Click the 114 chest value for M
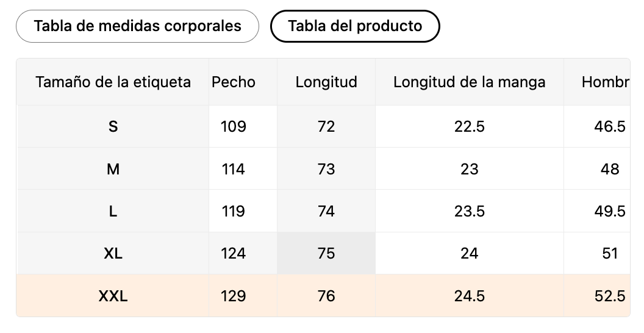The image size is (644, 333). [x=234, y=169]
